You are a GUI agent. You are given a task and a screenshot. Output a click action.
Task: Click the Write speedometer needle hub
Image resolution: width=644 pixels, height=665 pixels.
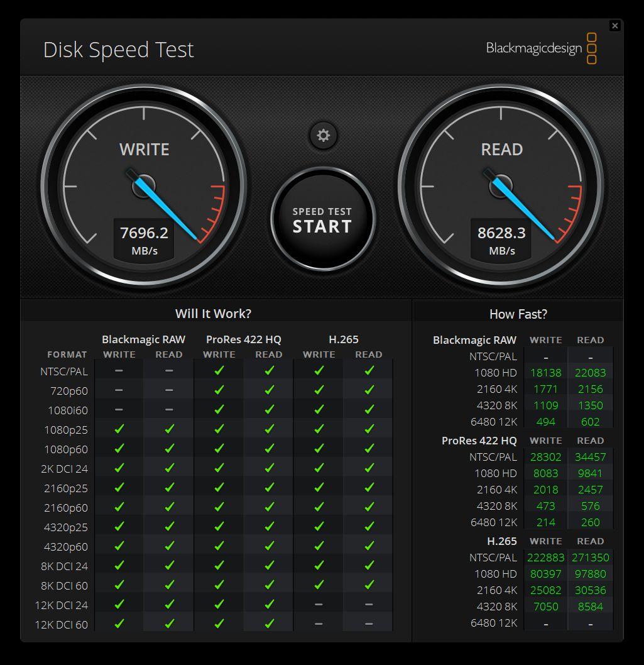pos(144,186)
